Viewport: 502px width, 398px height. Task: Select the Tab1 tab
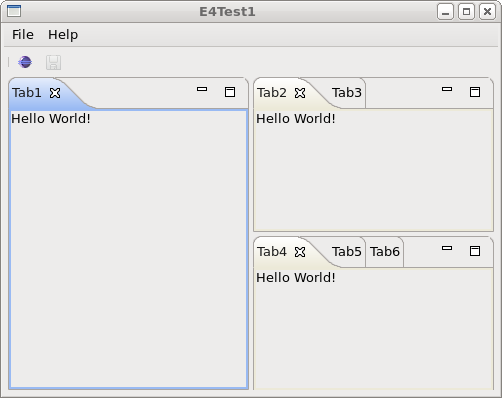27,93
